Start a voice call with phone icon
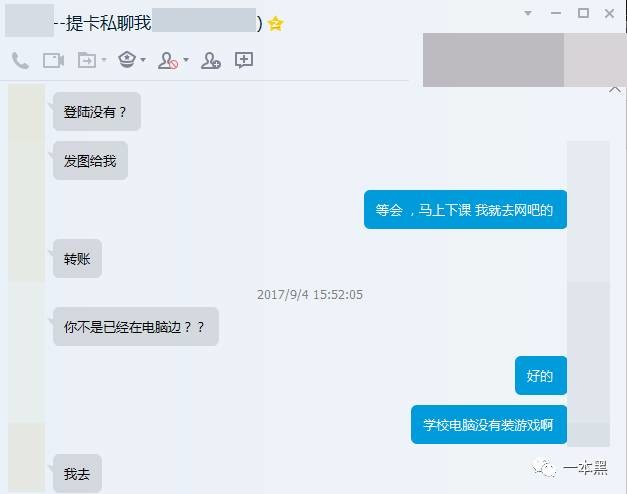627x494 pixels. [x=20, y=61]
